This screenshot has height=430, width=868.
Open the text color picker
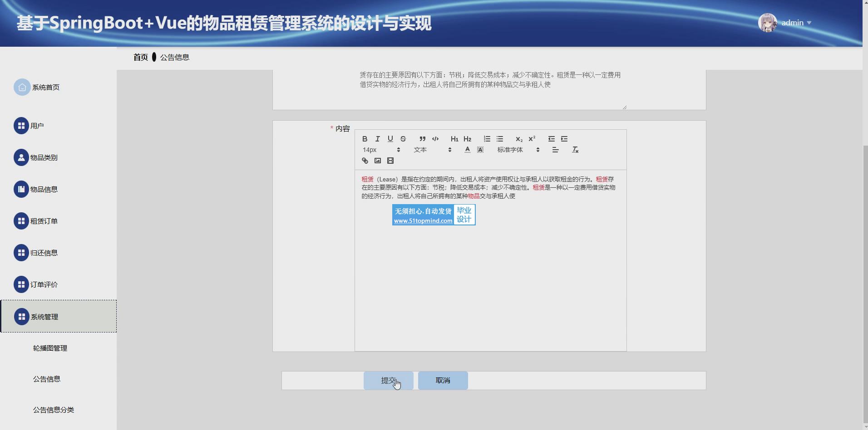pos(467,150)
